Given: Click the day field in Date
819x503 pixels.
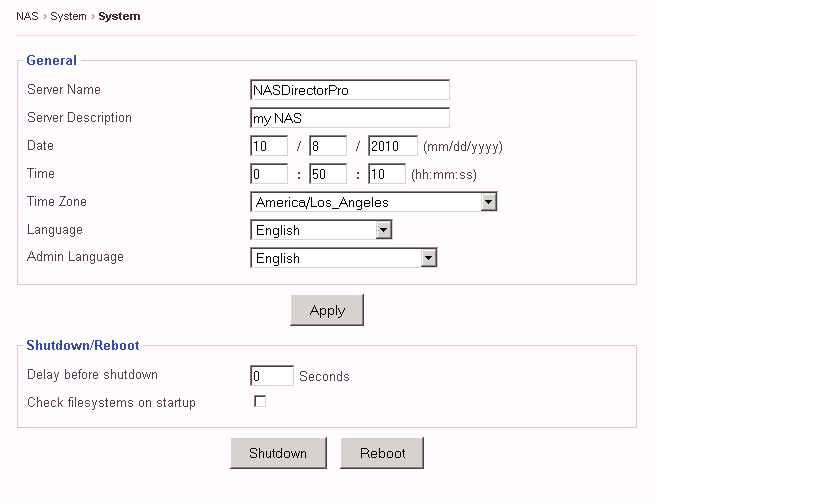Looking at the screenshot, I should click(x=328, y=146).
